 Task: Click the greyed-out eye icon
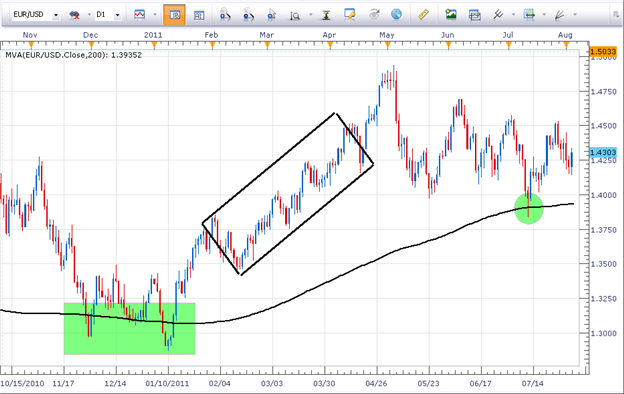tap(374, 15)
